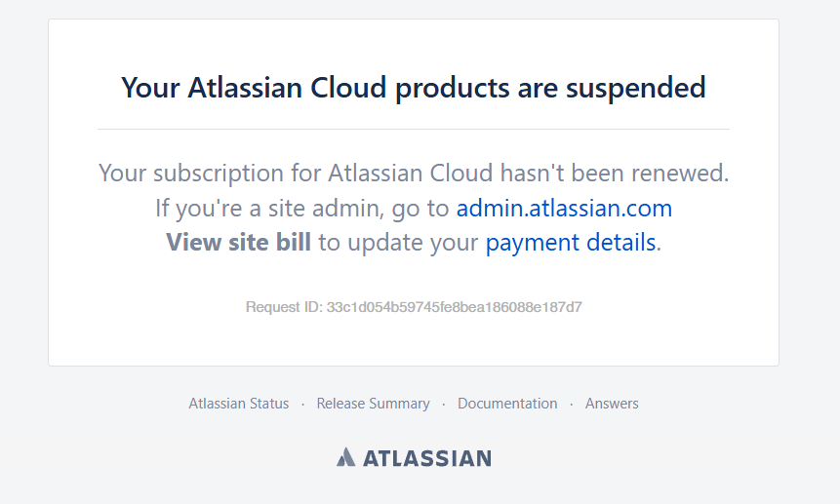Click the dot separator before Answers

pos(572,405)
